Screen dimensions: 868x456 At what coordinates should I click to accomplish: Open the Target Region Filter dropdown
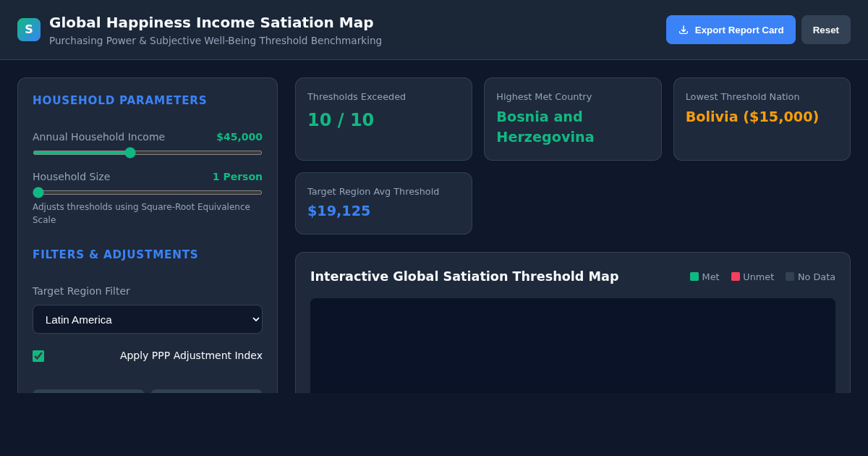point(148,319)
